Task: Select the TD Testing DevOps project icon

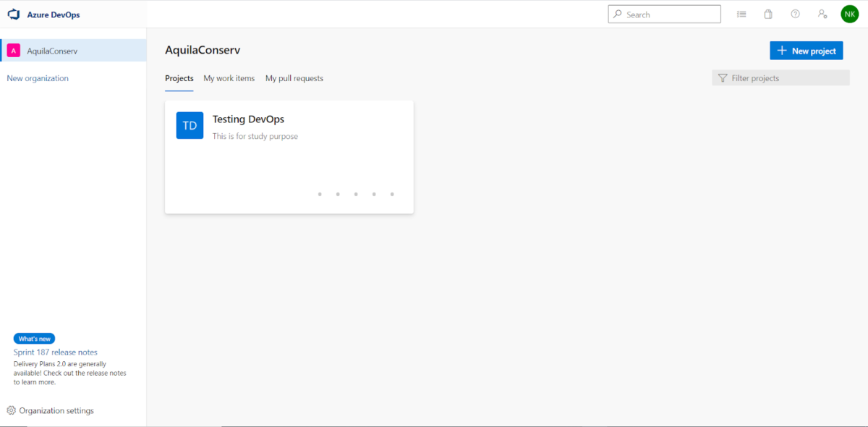Action: (190, 125)
